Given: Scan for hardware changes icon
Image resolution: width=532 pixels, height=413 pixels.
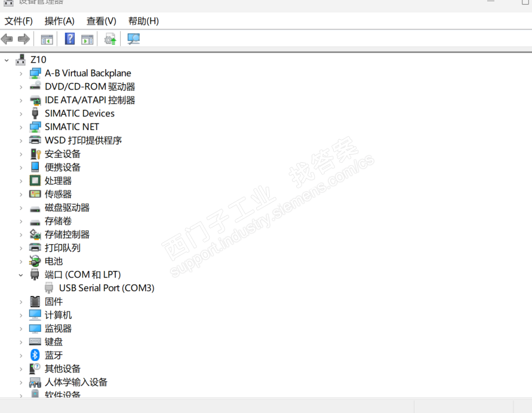Looking at the screenshot, I should pyautogui.click(x=133, y=39).
